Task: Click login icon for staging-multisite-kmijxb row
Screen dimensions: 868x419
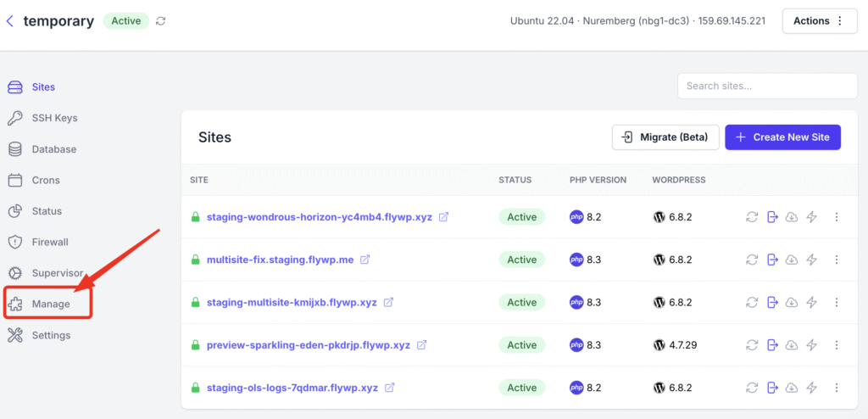Action: pyautogui.click(x=772, y=303)
